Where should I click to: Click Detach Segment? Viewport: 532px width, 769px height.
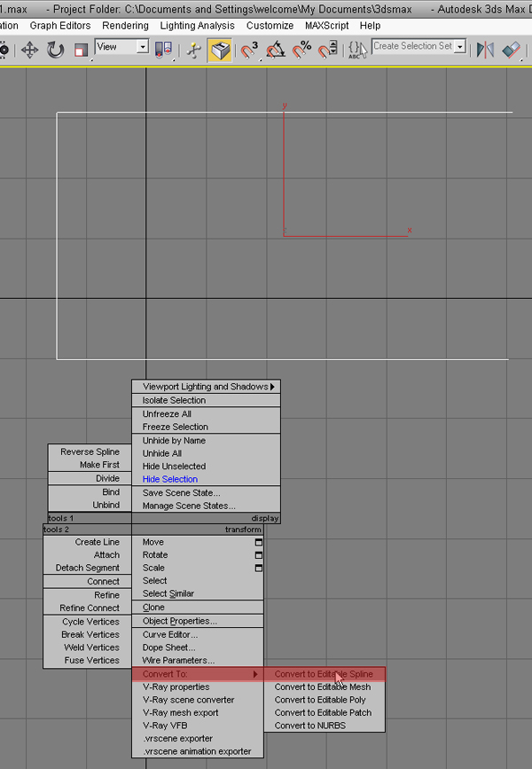[x=87, y=568]
